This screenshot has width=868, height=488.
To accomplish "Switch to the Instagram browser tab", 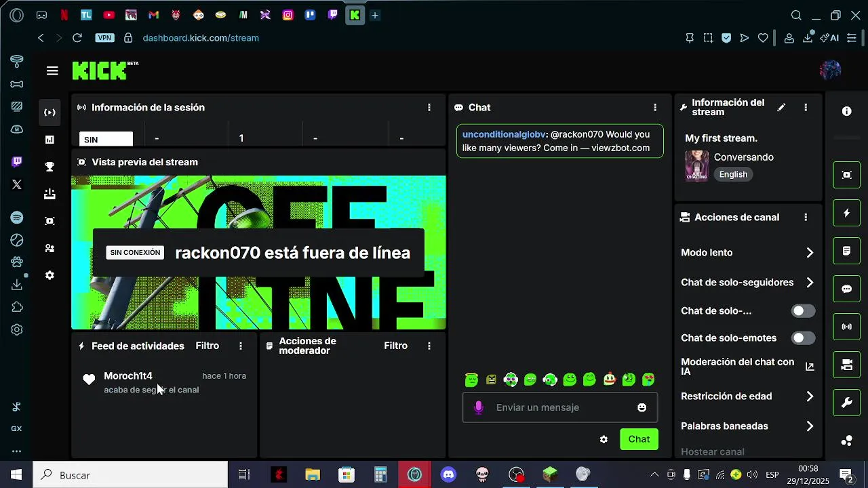I will pyautogui.click(x=288, y=15).
